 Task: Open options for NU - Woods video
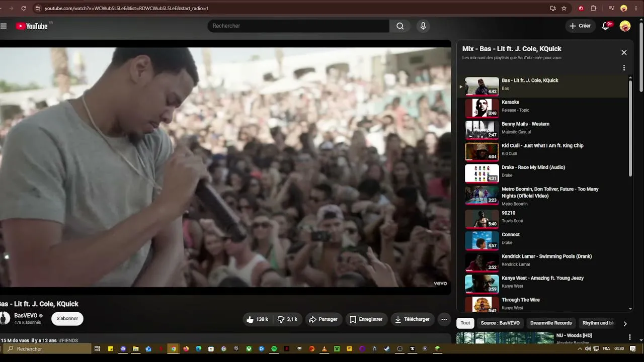tap(629, 337)
